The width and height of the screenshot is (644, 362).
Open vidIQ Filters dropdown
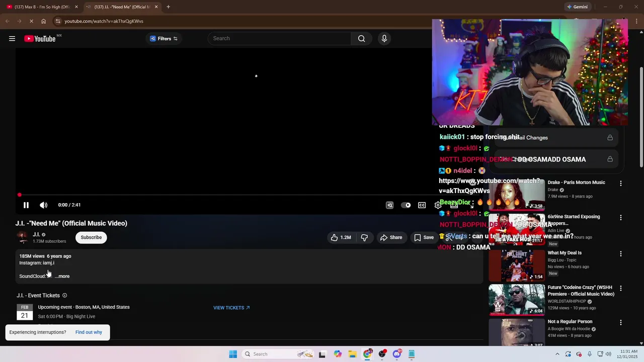coord(164,39)
